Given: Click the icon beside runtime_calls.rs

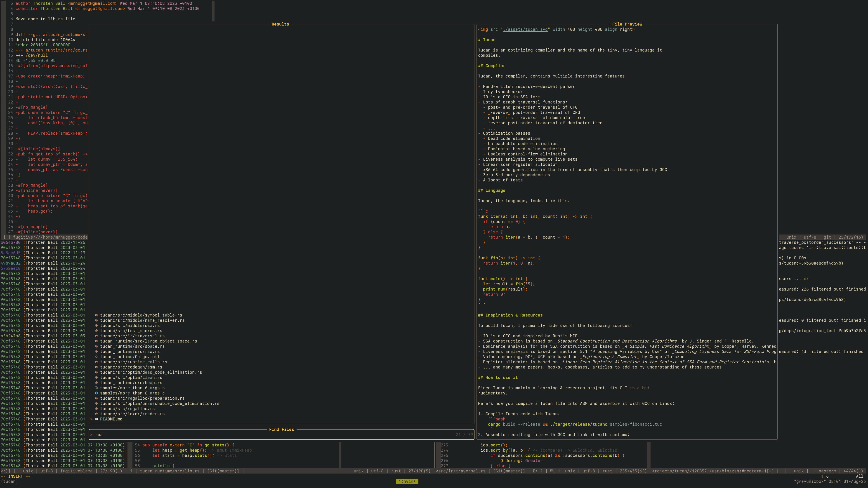Looking at the screenshot, I should click(96, 362).
